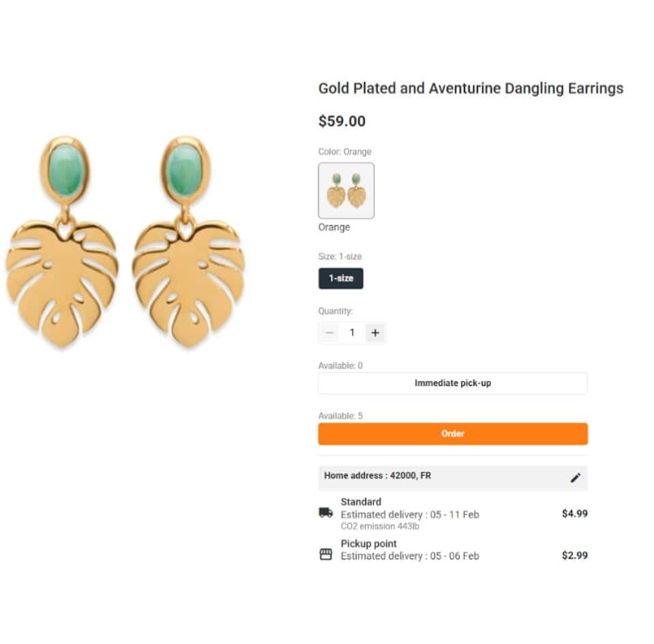Select the Orange color swatch thumbnail

tap(346, 191)
